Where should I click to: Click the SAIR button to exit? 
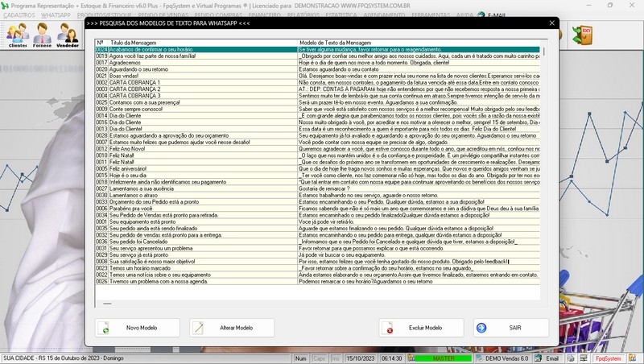511,328
